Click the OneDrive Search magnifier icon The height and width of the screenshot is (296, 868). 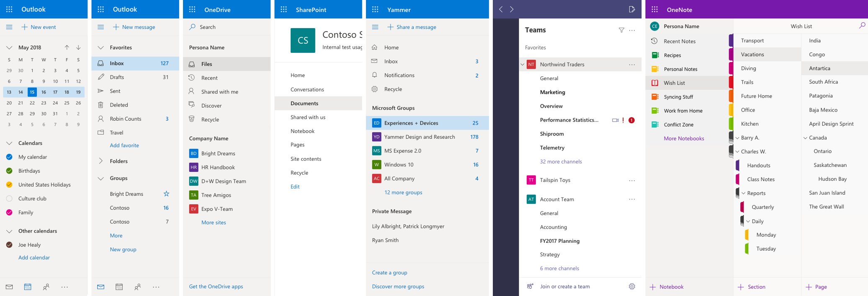click(192, 27)
